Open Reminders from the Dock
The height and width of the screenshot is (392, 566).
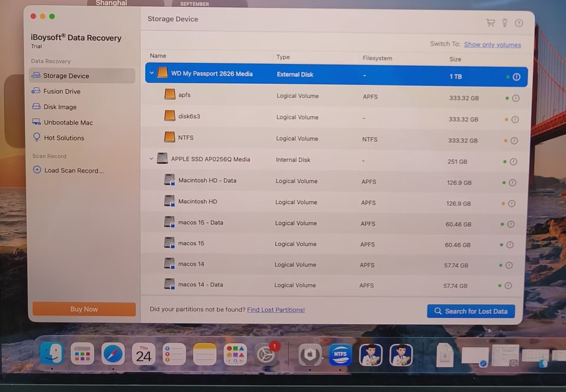pos(174,354)
